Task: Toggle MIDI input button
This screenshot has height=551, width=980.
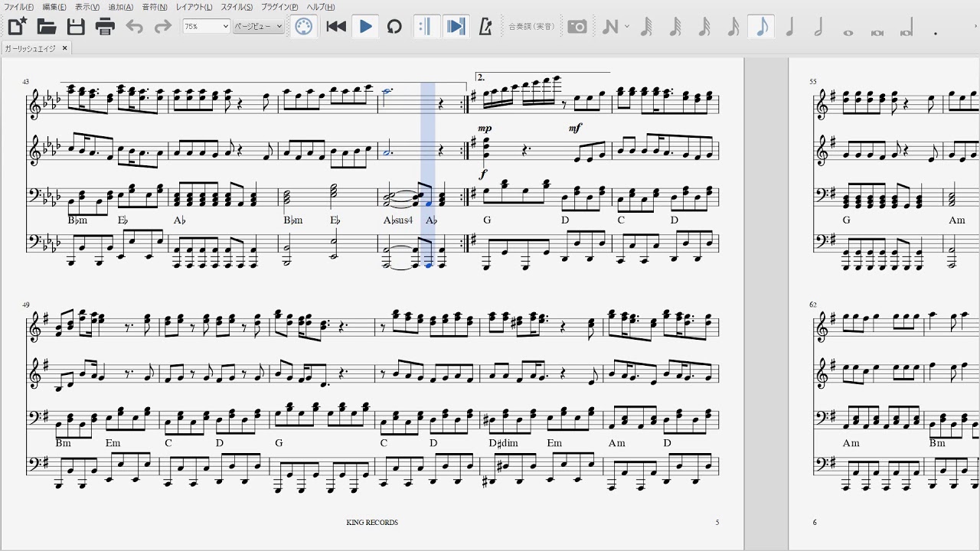Action: tap(304, 27)
